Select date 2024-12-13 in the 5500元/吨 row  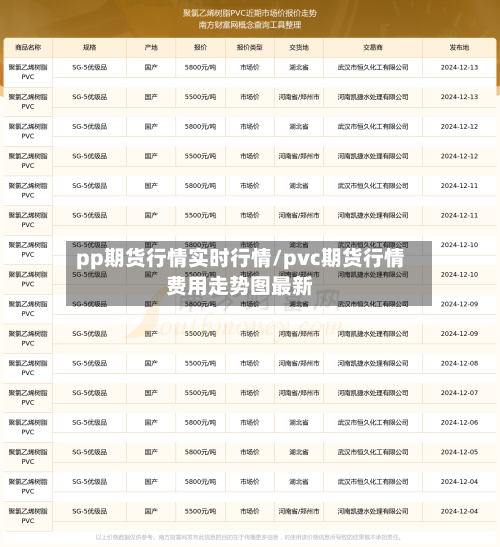(x=459, y=97)
